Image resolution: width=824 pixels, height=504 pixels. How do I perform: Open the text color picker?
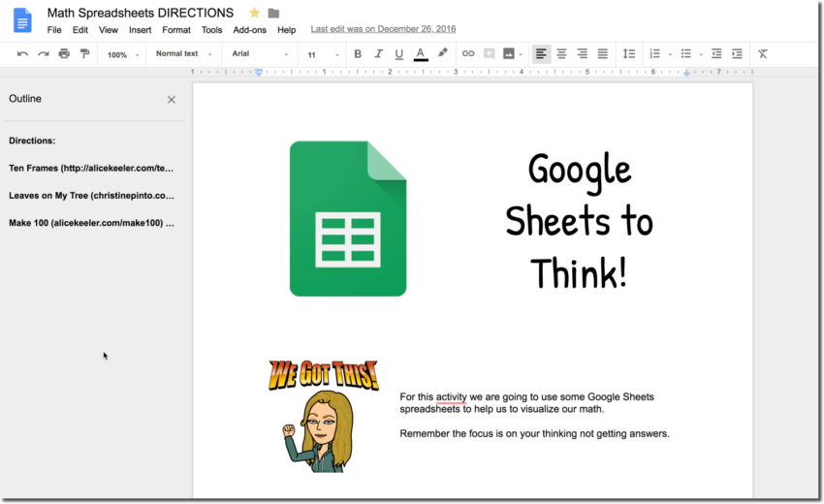421,54
